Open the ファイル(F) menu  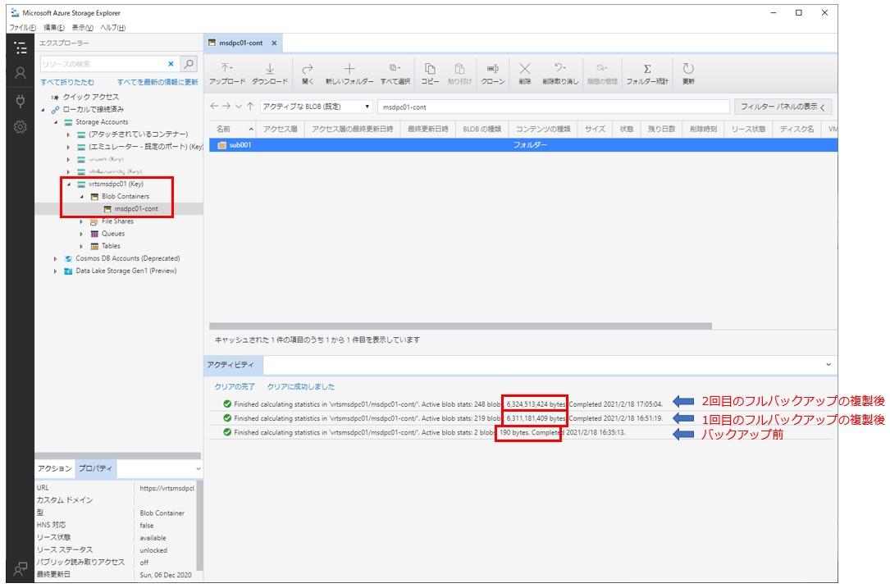[23, 27]
